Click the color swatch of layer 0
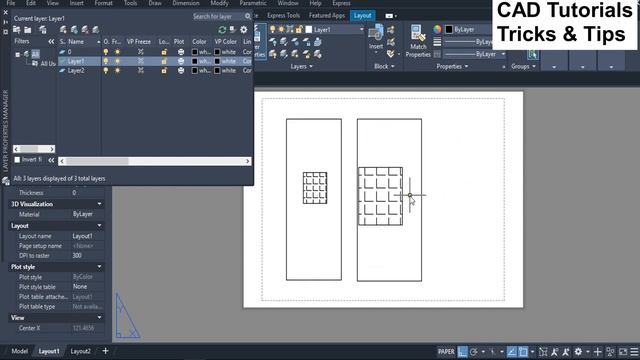This screenshot has width=640, height=360. [195, 52]
